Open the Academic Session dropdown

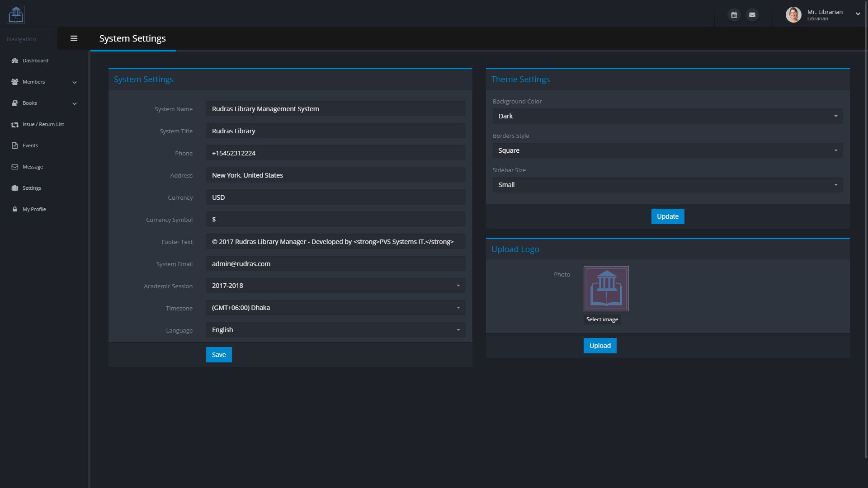[335, 286]
